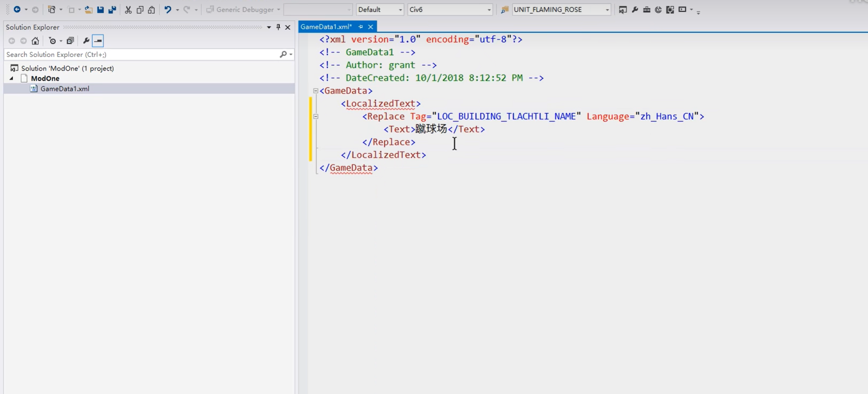Image resolution: width=868 pixels, height=394 pixels.
Task: Select GameData1.xml in Solution Explorer
Action: coord(65,89)
